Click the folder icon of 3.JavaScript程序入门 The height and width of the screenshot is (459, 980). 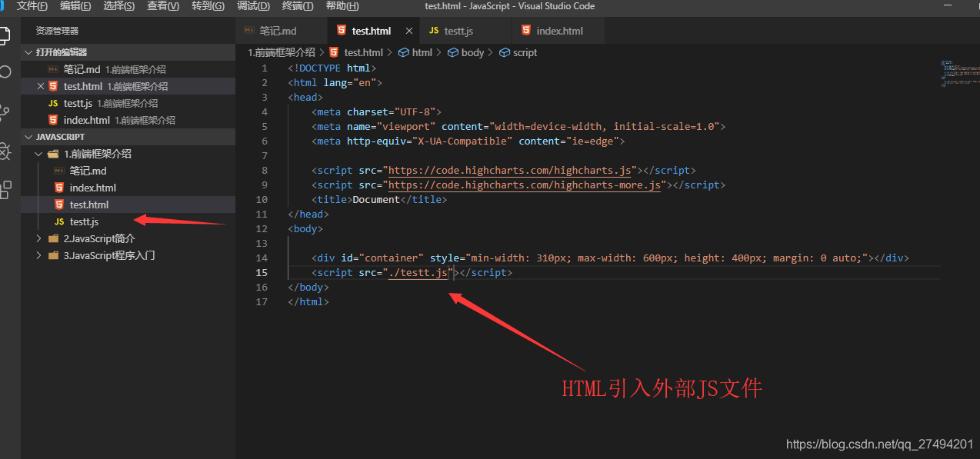pos(53,255)
